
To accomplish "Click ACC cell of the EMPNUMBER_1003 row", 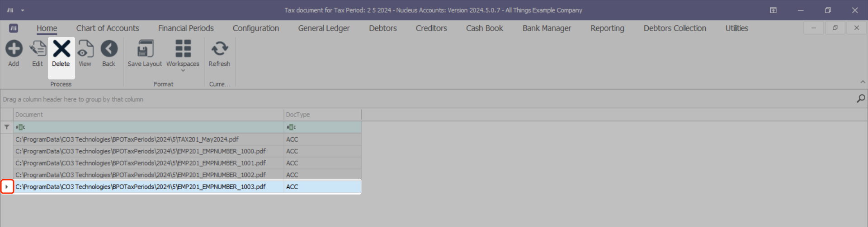I will (x=322, y=186).
